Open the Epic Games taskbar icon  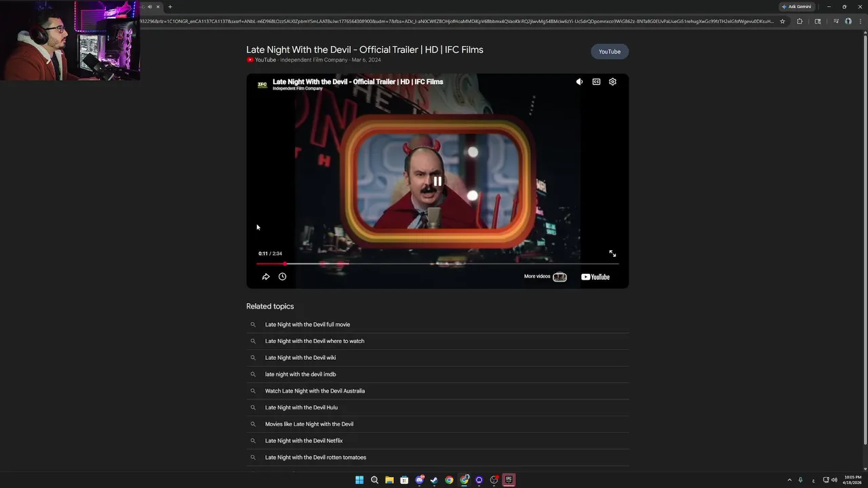pos(509,480)
